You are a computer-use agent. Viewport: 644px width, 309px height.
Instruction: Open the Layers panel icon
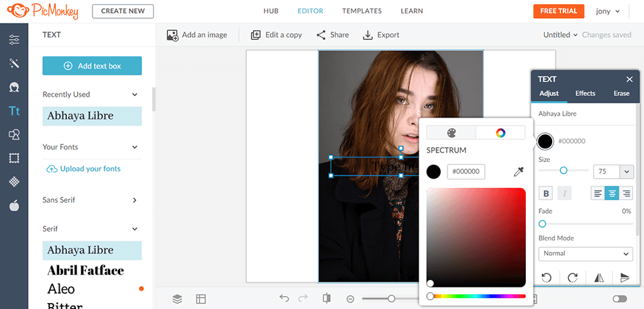177,299
